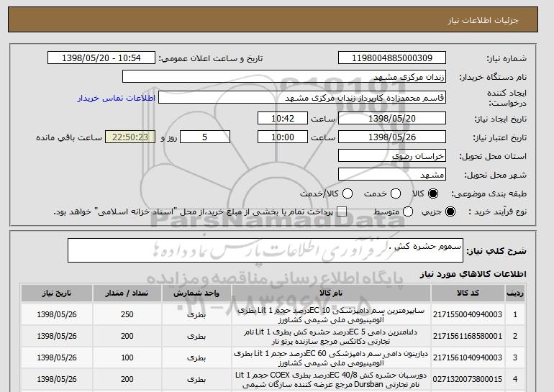Click the دورسبان product name cell
The width and height of the screenshot is (554, 392).
(331, 380)
